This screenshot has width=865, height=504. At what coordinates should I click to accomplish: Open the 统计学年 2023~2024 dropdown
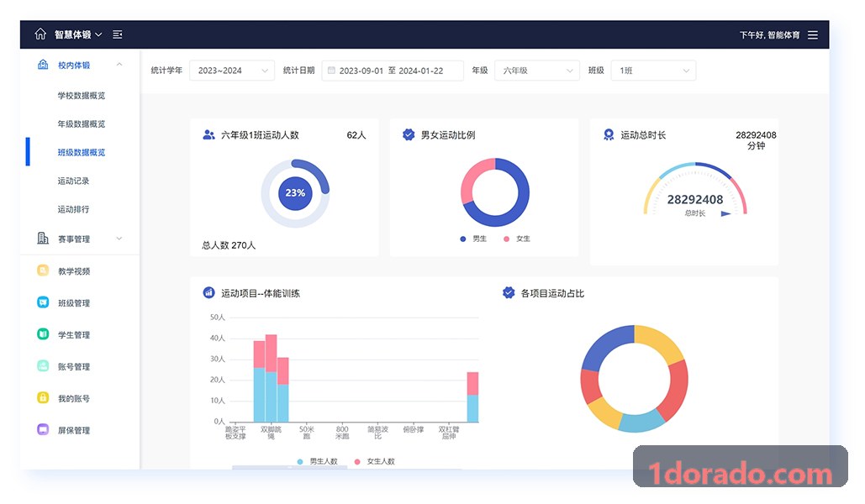coord(232,71)
